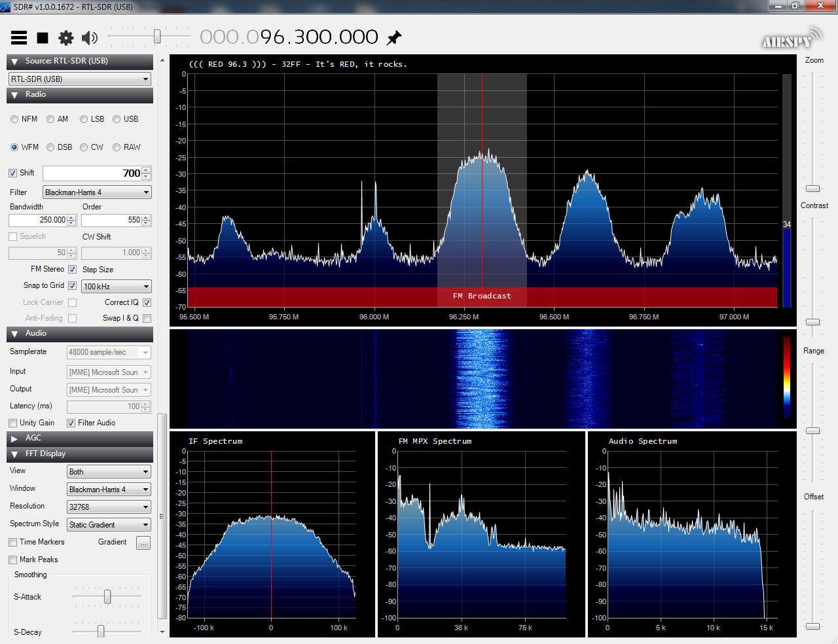Click the FM Broadcast band label
The height and width of the screenshot is (644, 838).
click(482, 296)
